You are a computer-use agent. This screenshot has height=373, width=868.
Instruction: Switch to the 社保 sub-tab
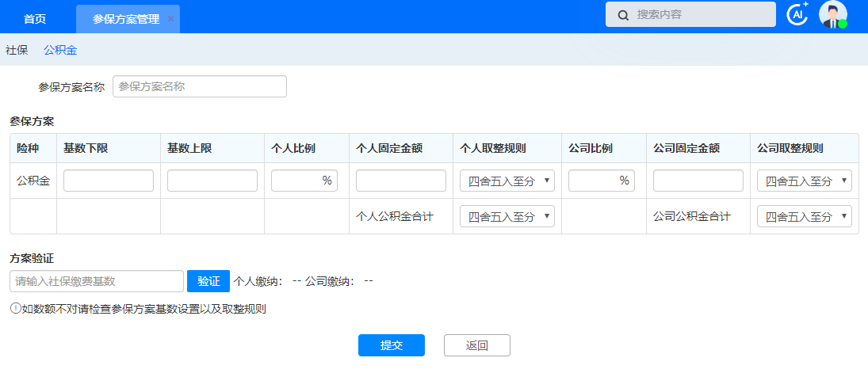pos(17,50)
